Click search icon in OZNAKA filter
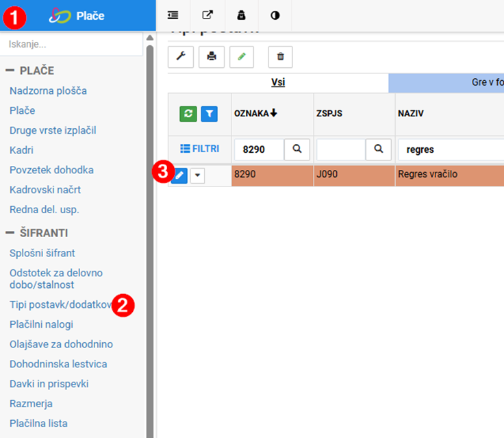Image resolution: width=504 pixels, height=438 pixels. [x=297, y=149]
